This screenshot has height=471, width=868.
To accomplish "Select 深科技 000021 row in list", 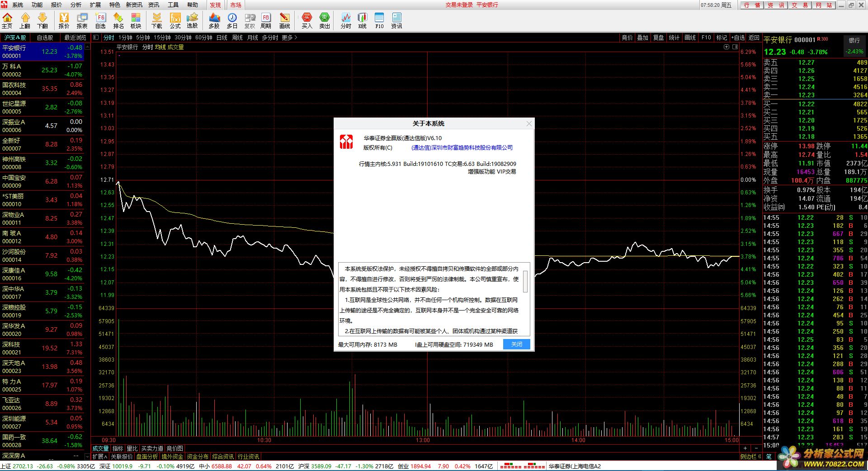I will [42, 348].
